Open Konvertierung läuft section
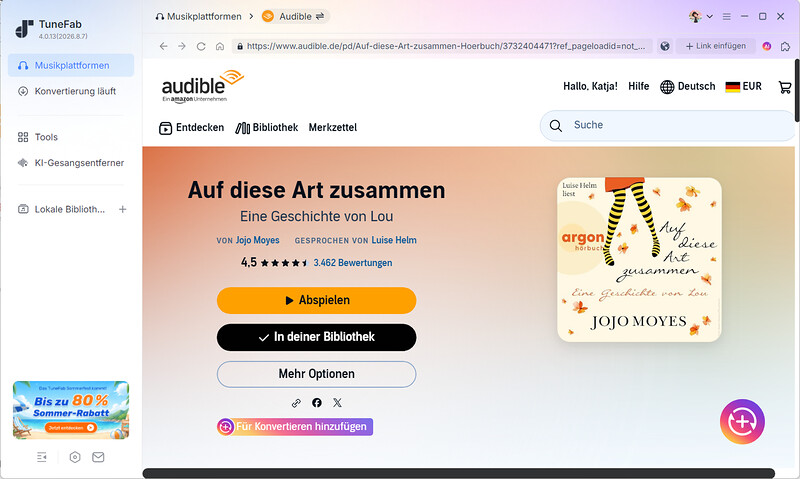This screenshot has width=800, height=479. [x=71, y=91]
